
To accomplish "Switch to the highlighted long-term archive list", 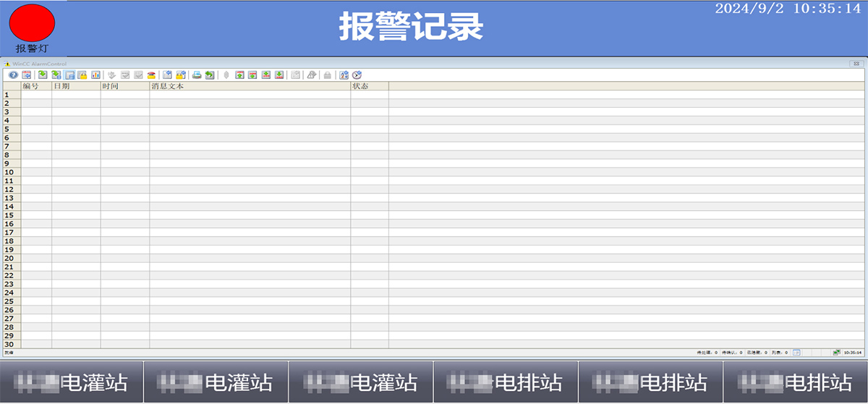I will tap(70, 75).
